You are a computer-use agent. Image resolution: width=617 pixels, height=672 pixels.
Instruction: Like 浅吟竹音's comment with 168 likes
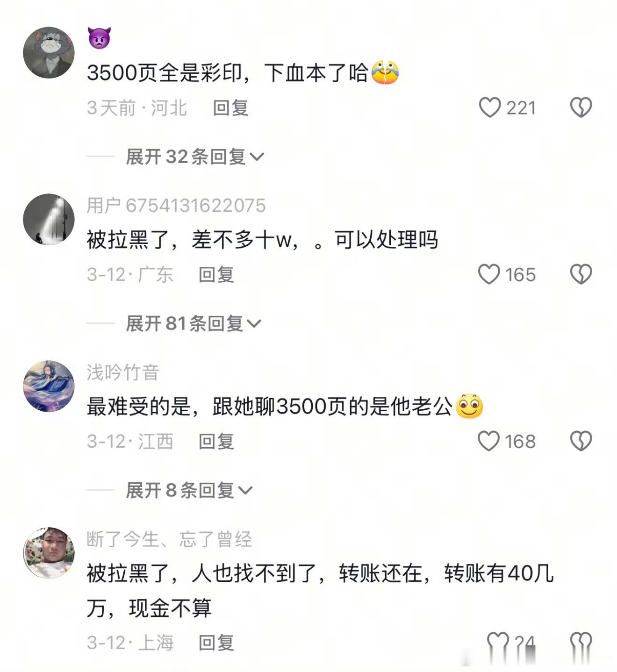tap(489, 441)
